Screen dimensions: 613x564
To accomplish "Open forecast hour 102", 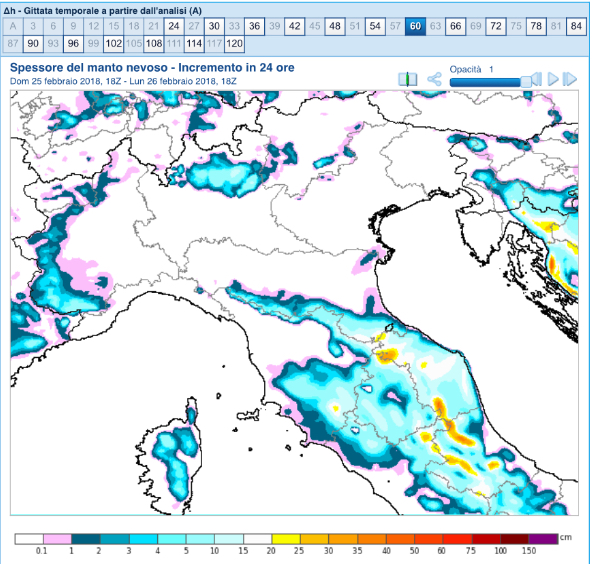I will [x=113, y=44].
